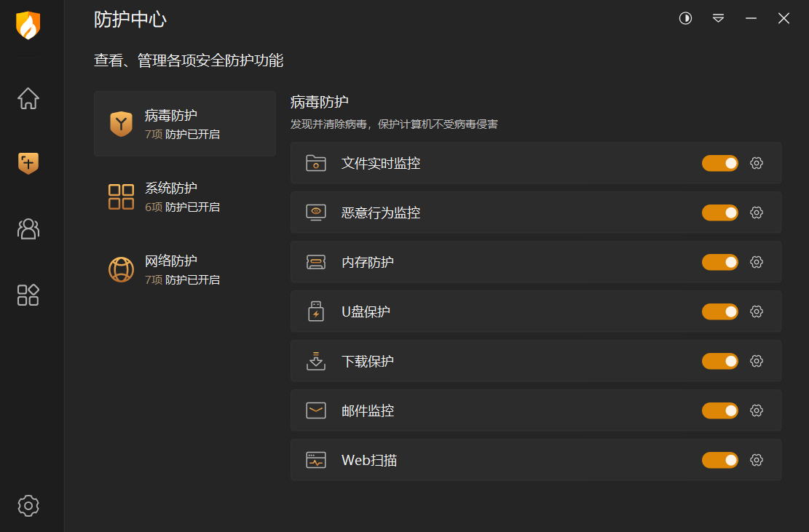
Task: Open the toolbox grid icon in sidebar
Action: pyautogui.click(x=28, y=295)
